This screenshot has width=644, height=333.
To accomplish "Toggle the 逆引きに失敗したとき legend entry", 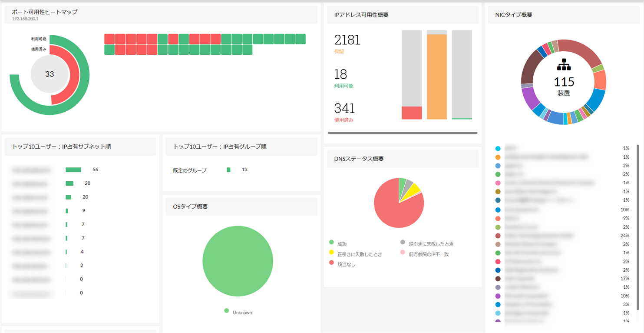I will coord(426,243).
